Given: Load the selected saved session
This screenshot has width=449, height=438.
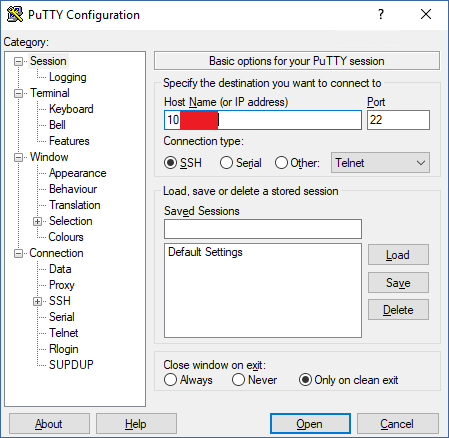Looking at the screenshot, I should click(x=398, y=255).
